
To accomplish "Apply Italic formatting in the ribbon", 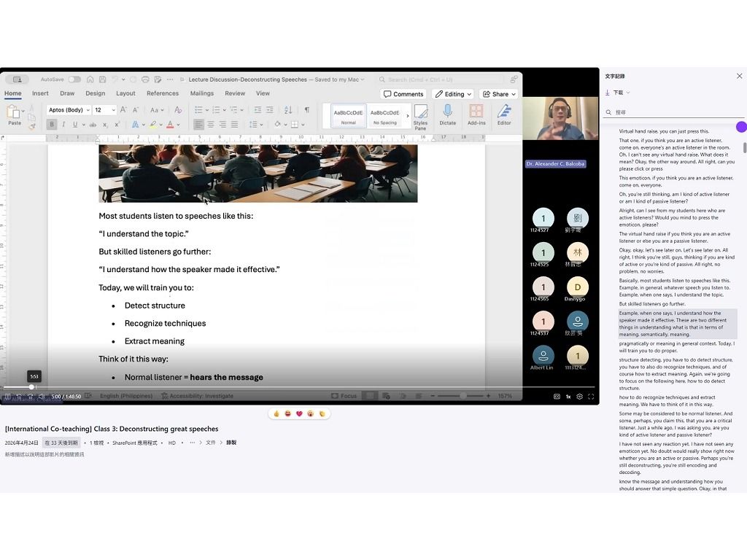I will pyautogui.click(x=63, y=125).
